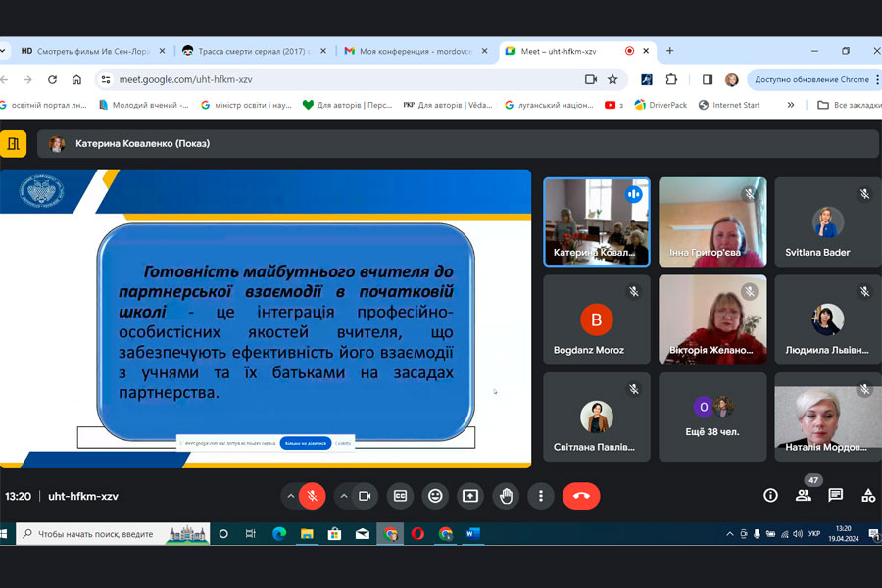Viewport: 882px width, 588px height.
Task: Turn on captions with CC button
Action: (400, 496)
